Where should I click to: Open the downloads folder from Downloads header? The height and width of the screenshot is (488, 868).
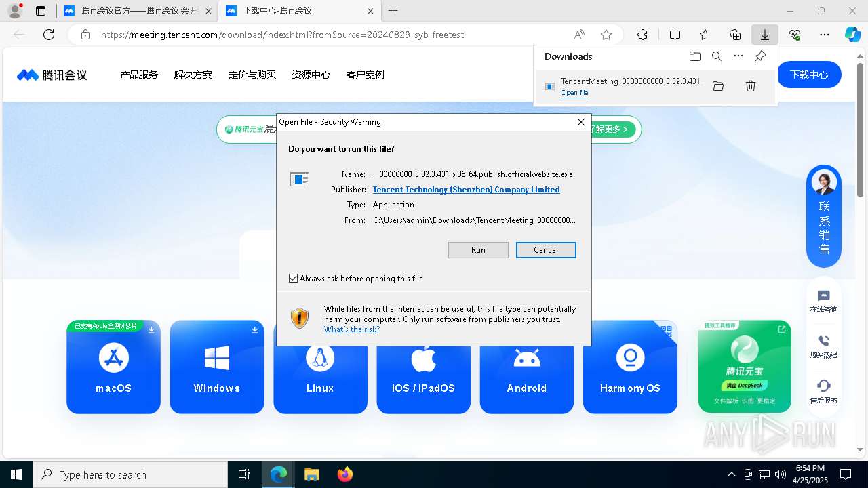point(695,56)
